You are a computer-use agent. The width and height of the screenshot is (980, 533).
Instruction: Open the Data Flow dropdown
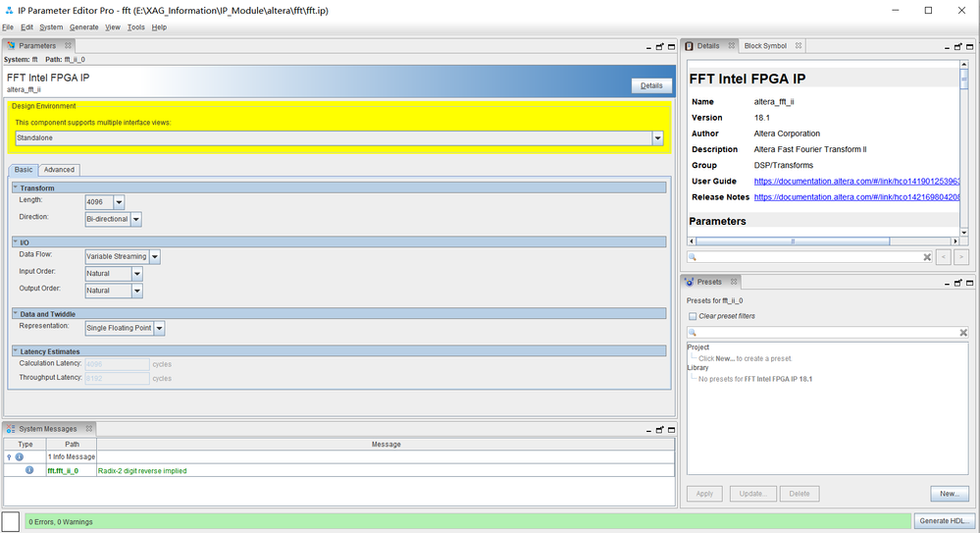pyautogui.click(x=154, y=256)
